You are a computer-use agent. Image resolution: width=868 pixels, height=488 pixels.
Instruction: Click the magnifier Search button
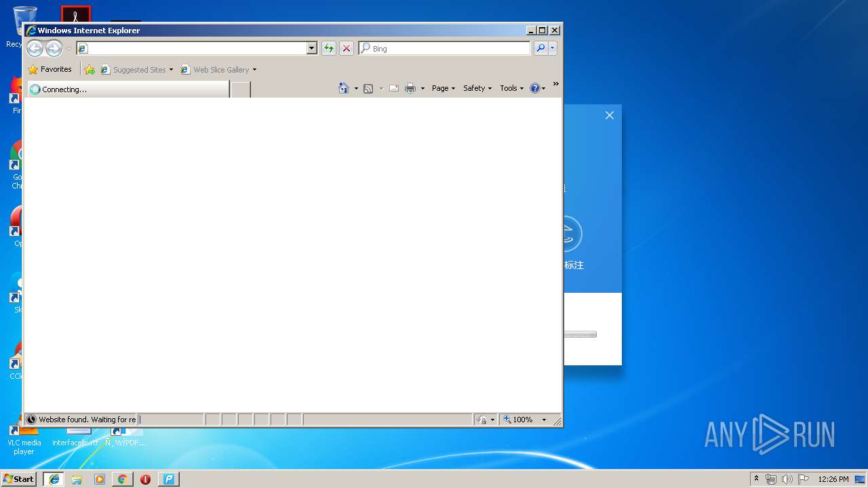pos(540,48)
